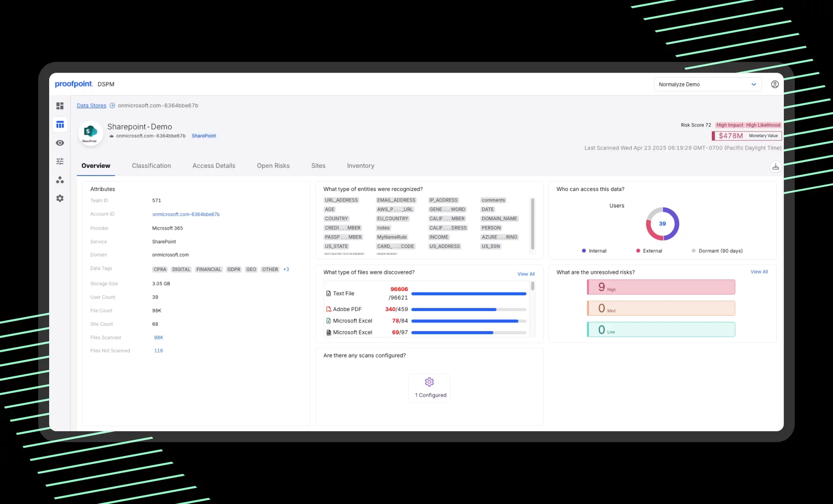This screenshot has width=833, height=504.
Task: Click the Adobe PDF file icon
Action: (x=329, y=309)
